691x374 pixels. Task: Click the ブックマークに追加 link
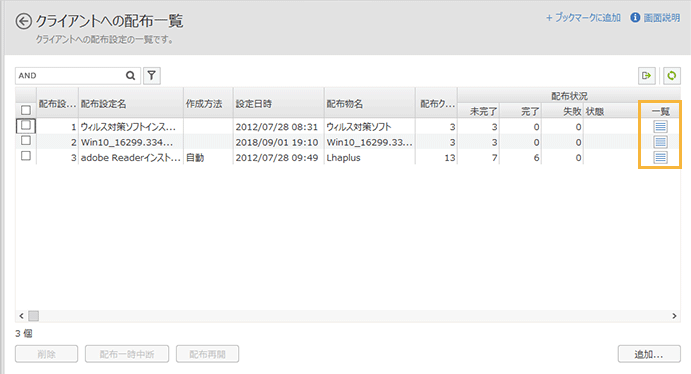click(x=583, y=18)
